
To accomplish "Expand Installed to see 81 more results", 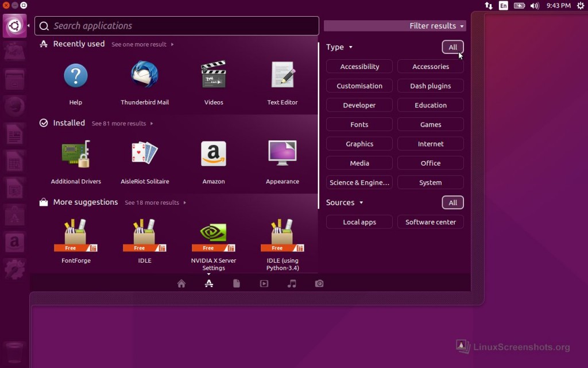I will 122,124.
